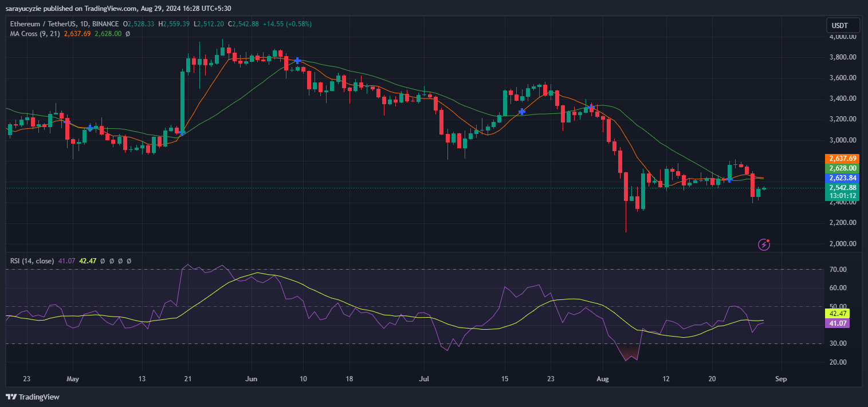The image size is (868, 407).
Task: Click the Jul label on the date axis
Action: pyautogui.click(x=424, y=379)
